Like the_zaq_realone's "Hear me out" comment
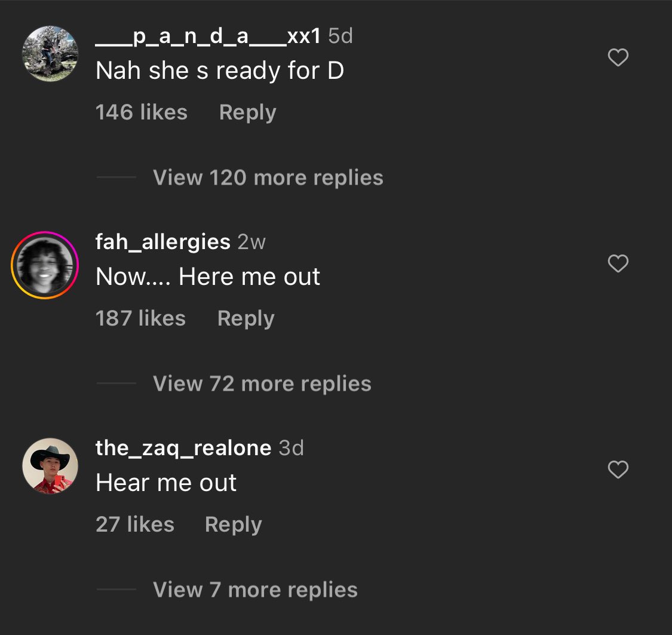 click(618, 470)
